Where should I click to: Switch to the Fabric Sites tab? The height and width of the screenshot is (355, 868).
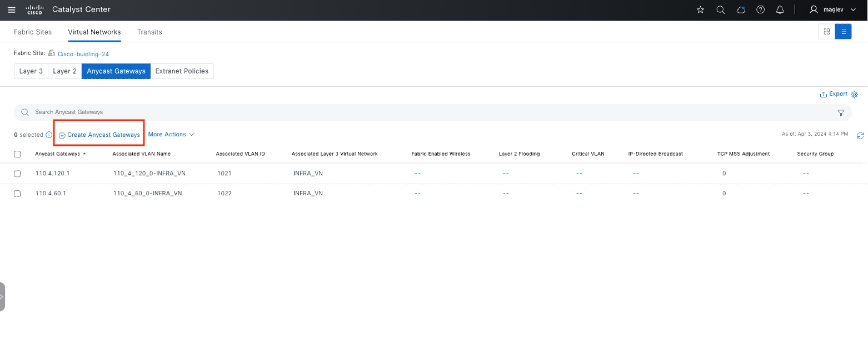point(33,32)
